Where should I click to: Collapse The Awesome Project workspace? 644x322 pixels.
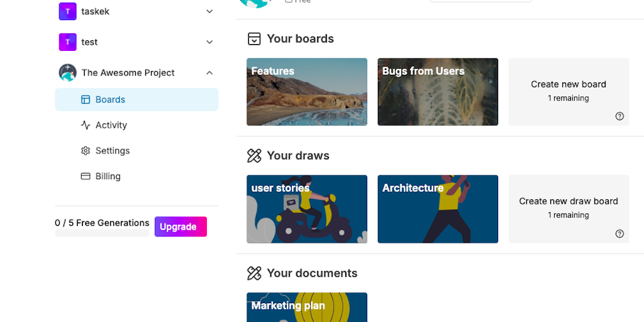[209, 73]
